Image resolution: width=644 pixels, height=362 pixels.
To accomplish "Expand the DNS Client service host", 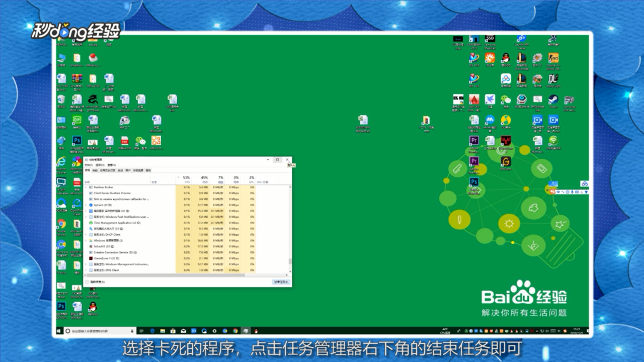I will pyautogui.click(x=86, y=270).
